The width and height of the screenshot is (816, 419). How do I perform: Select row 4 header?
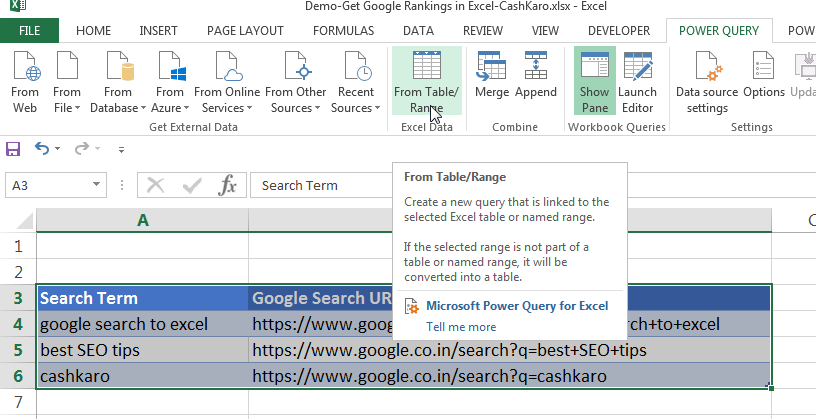tap(18, 324)
